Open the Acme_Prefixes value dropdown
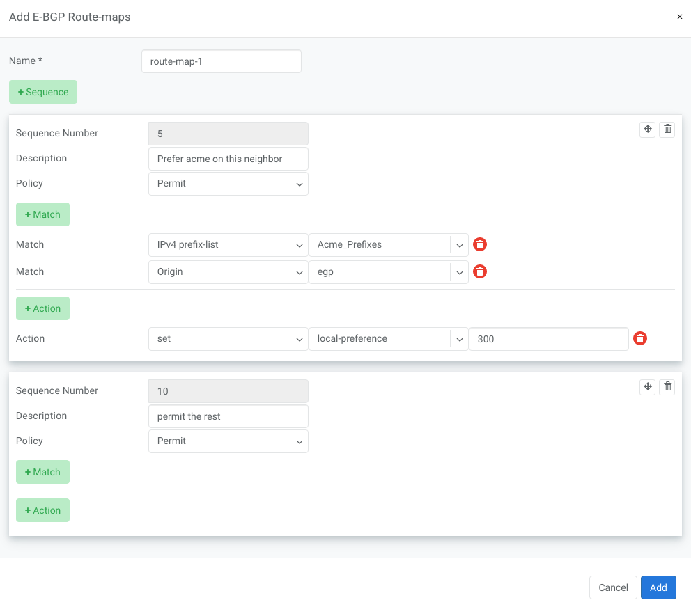 388,244
